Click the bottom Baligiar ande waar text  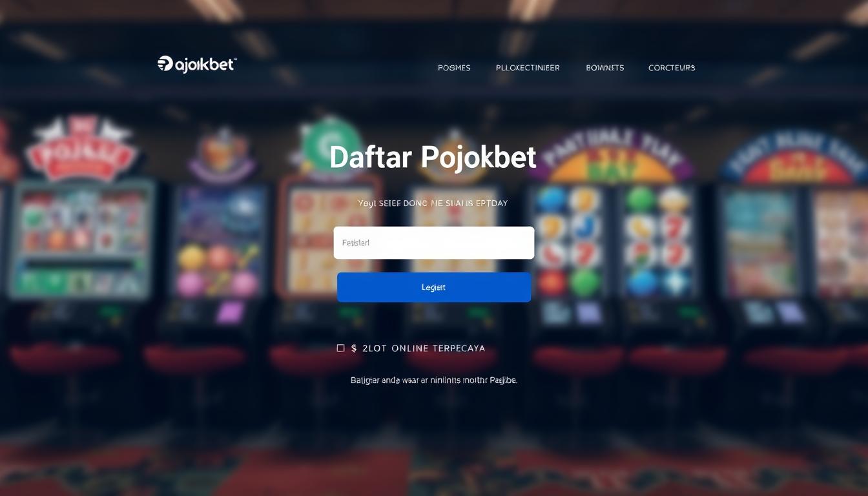434,380
